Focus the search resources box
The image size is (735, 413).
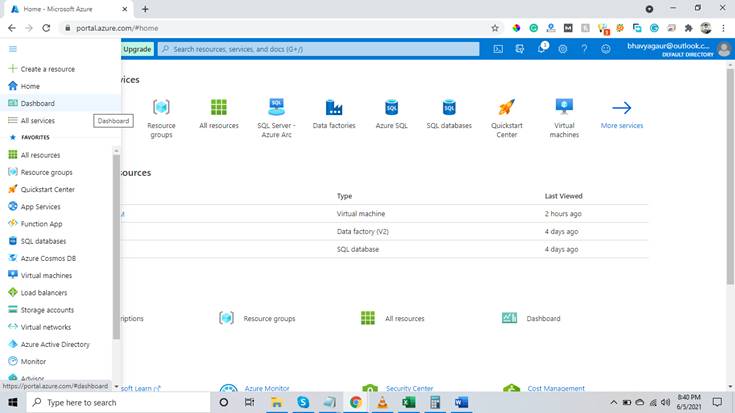[x=319, y=49]
